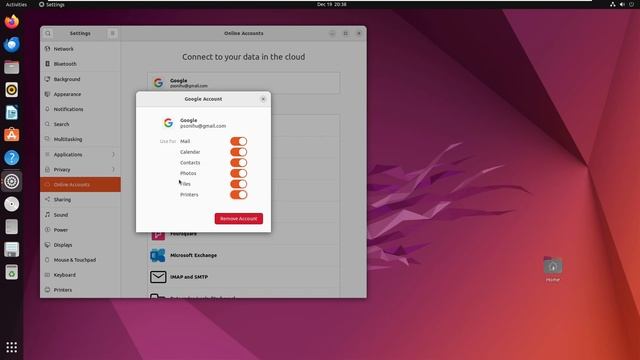The width and height of the screenshot is (640, 360).
Task: Click the Remove Account button
Action: point(239,219)
